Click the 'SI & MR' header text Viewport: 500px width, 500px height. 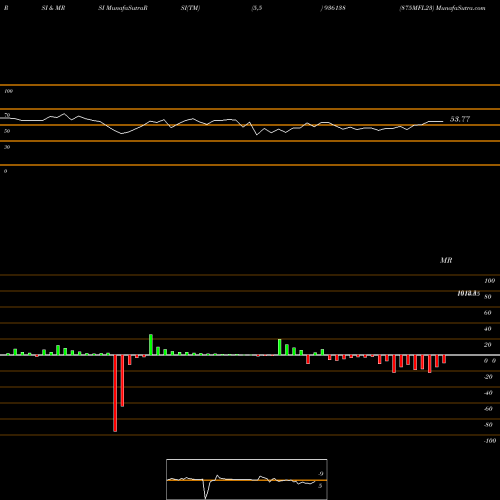(x=53, y=8)
